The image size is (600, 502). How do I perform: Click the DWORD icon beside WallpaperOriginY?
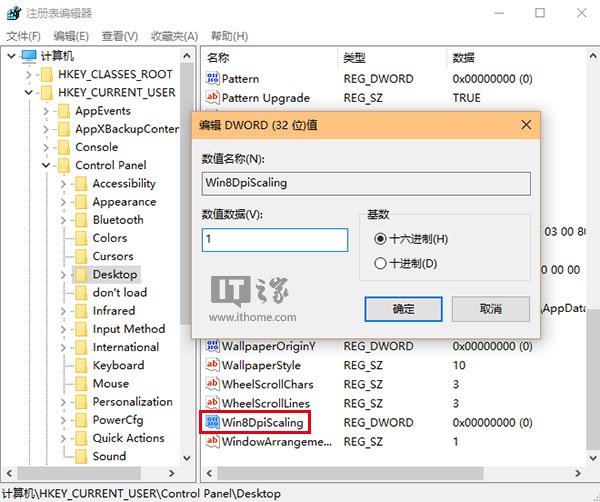(212, 346)
